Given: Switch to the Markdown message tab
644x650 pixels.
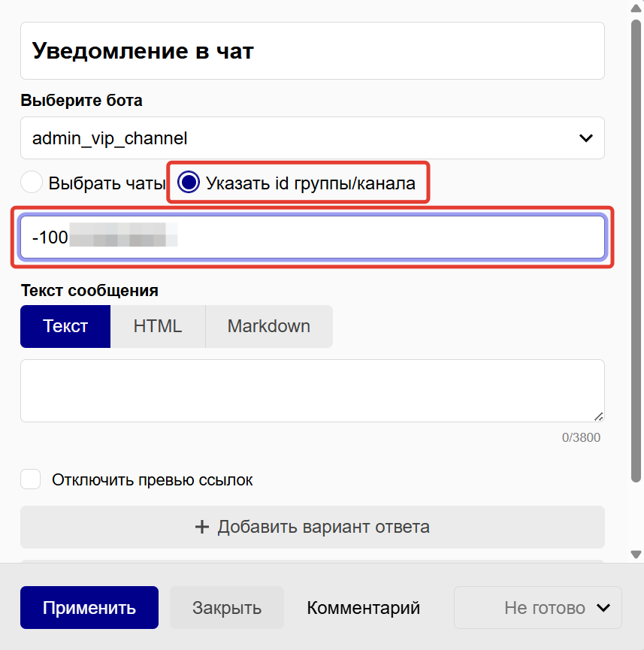Looking at the screenshot, I should 268,326.
